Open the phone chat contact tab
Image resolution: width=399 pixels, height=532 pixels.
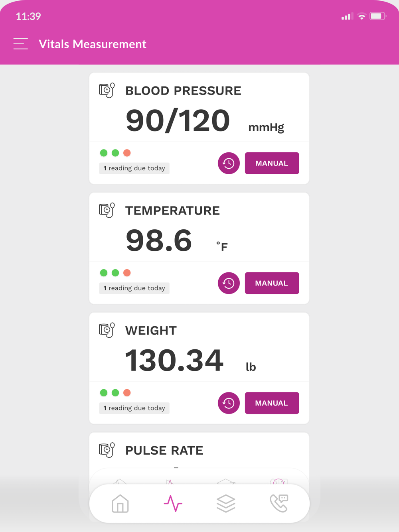279,503
